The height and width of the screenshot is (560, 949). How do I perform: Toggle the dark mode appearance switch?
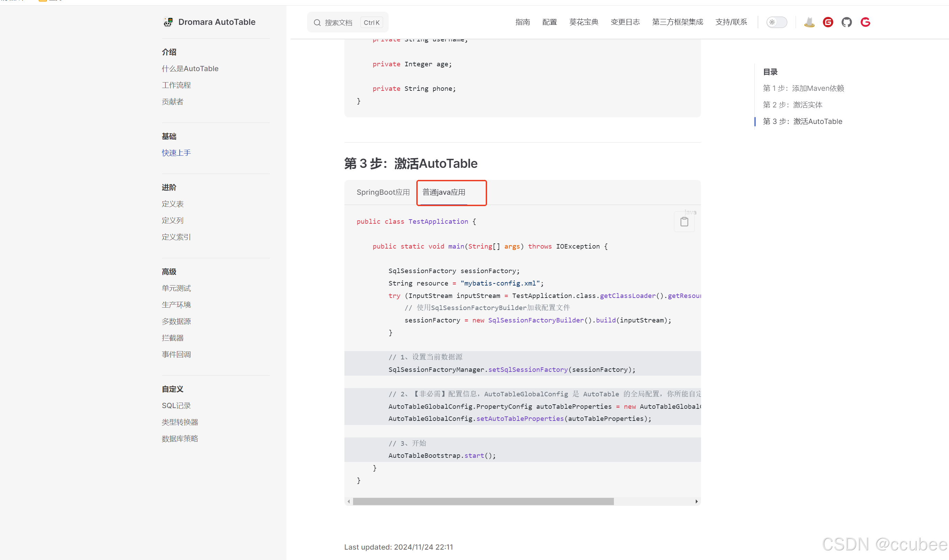[777, 22]
